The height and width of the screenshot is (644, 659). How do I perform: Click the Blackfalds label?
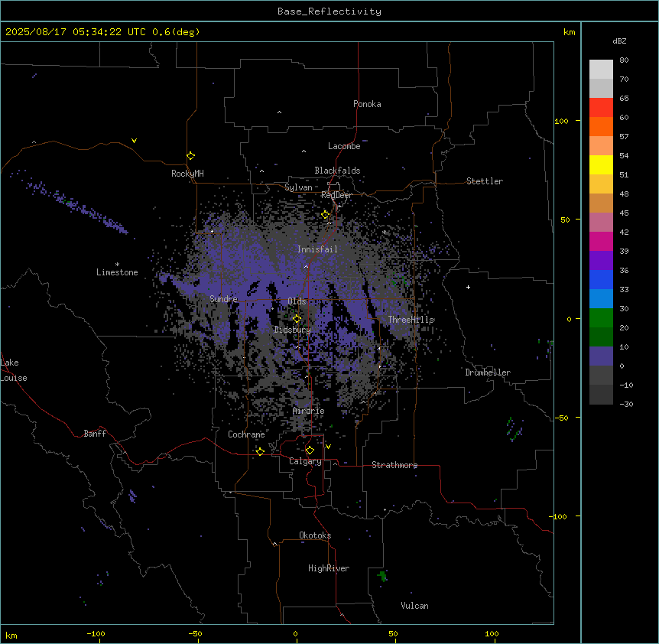point(337,171)
